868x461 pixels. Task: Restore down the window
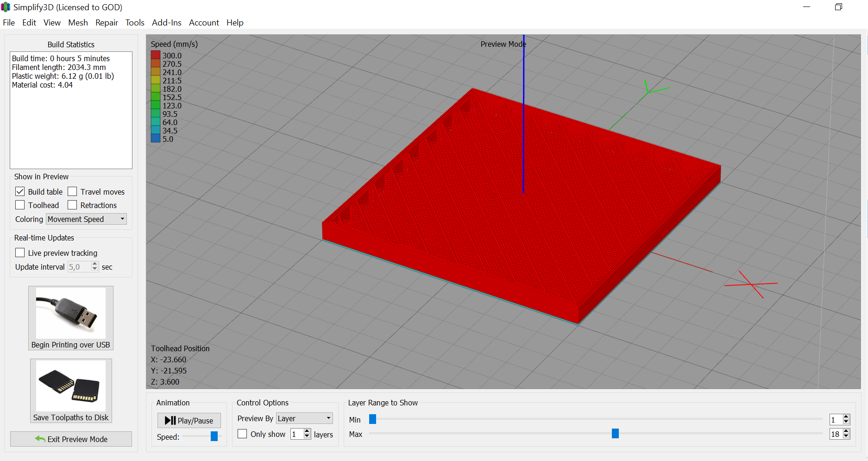point(838,7)
